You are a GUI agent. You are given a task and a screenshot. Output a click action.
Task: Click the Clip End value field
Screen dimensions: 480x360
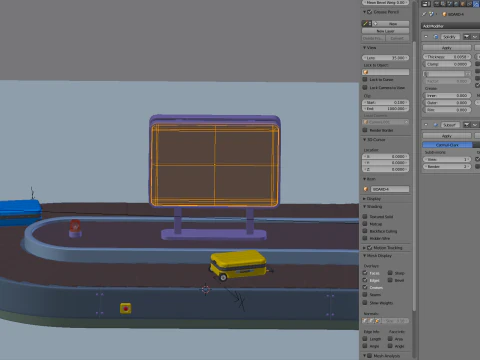[386, 109]
